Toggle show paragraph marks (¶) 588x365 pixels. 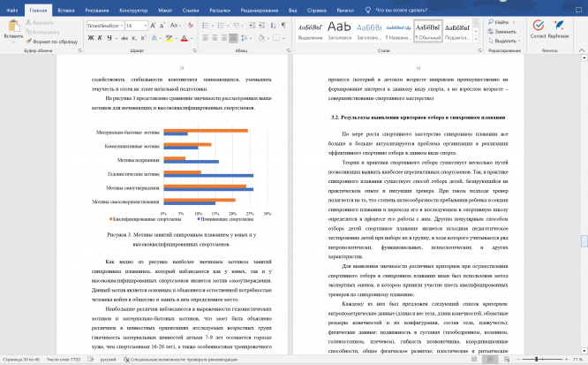pos(283,25)
